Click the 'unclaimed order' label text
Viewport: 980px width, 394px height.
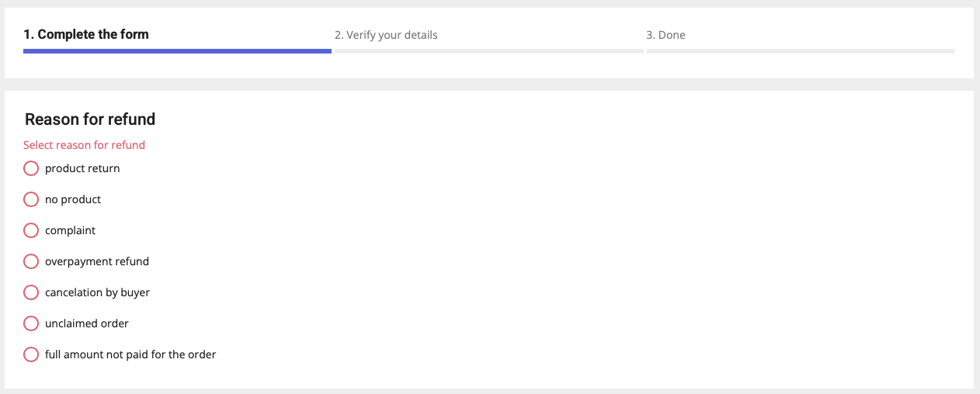[x=87, y=323]
